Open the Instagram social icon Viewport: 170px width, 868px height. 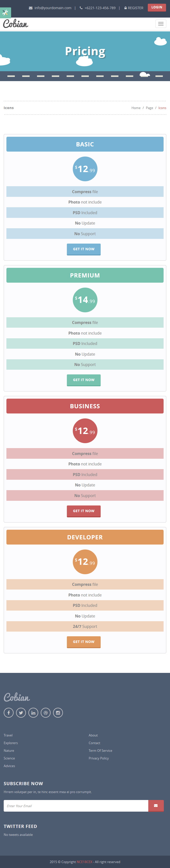(x=58, y=713)
